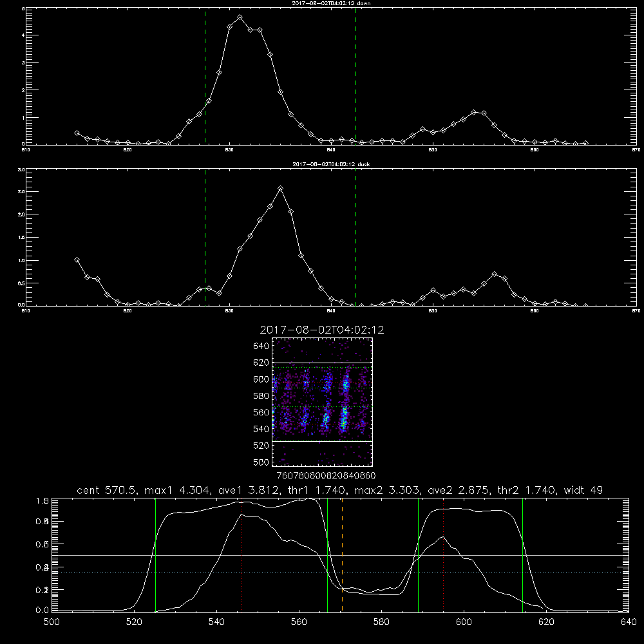
Task: Click the orange dashed center line in bottom plot
Action: [x=342, y=555]
